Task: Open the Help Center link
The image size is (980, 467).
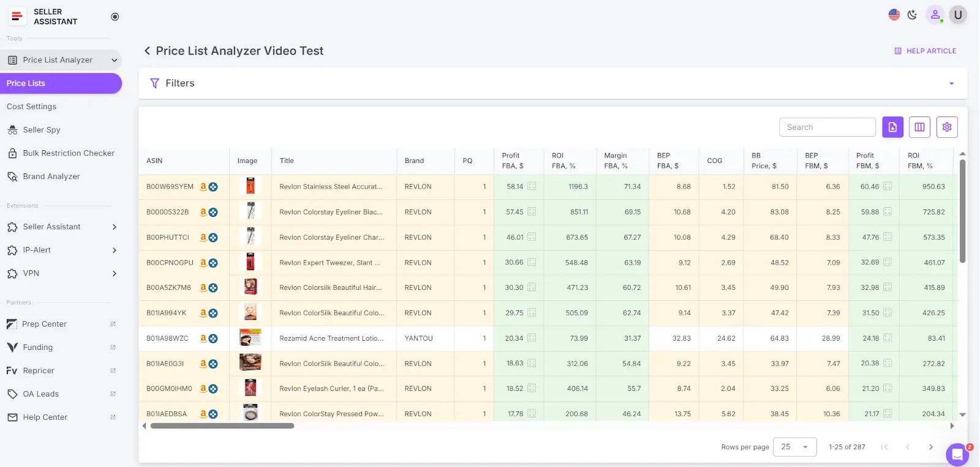Action: point(45,417)
